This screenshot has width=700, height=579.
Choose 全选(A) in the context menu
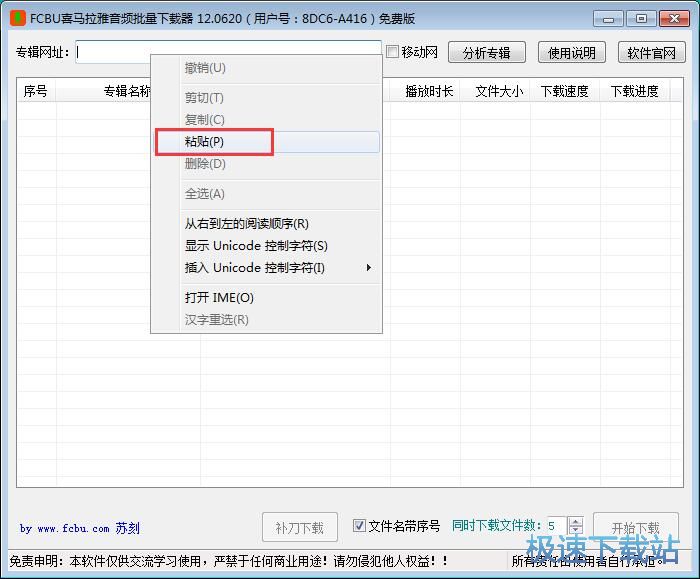[267, 194]
